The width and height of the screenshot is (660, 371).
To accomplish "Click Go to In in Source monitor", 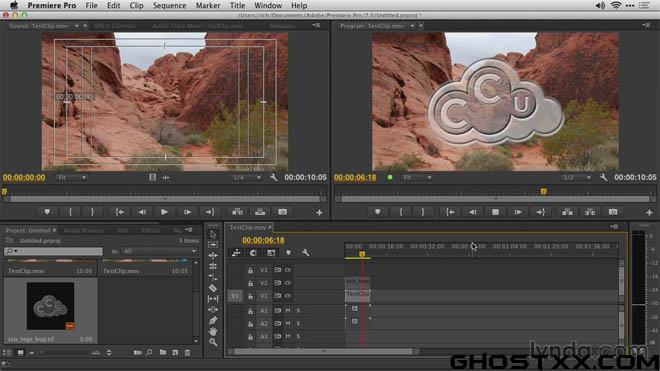I will click(x=120, y=212).
